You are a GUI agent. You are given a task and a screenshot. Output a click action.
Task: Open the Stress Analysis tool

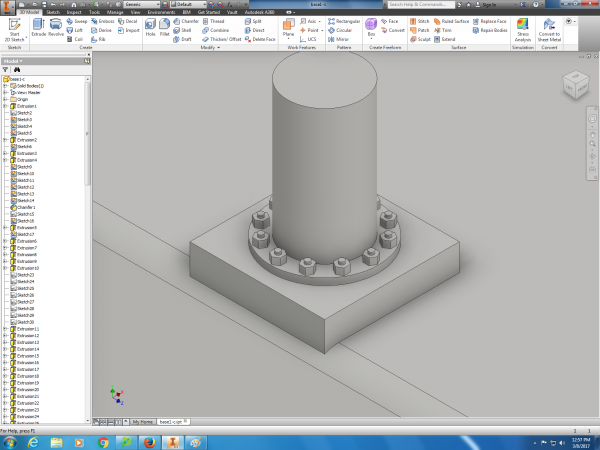coord(523,27)
